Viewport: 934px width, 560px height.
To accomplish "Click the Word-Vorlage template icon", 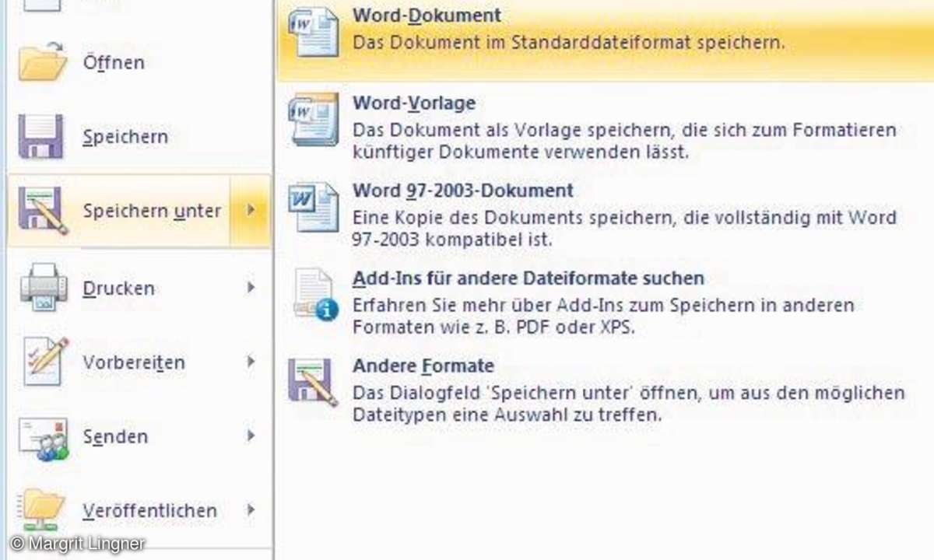I will tap(314, 120).
